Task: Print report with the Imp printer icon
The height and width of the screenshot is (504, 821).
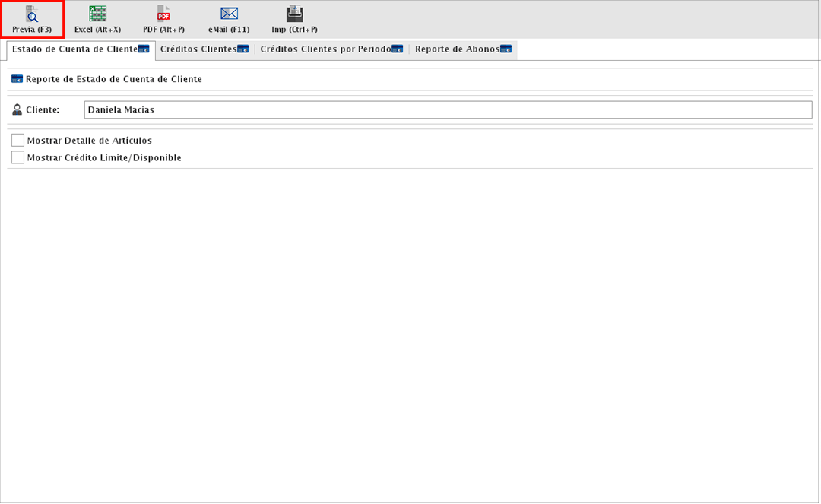Action: pos(294,14)
